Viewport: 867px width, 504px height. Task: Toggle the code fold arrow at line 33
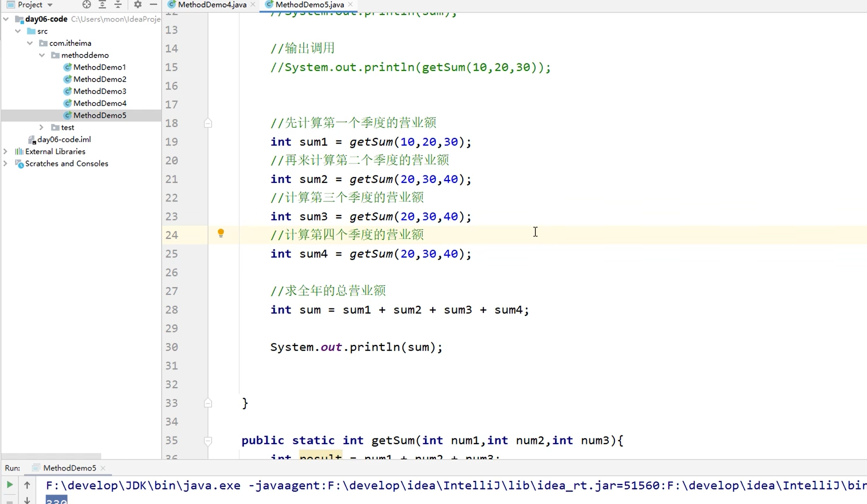(x=208, y=403)
